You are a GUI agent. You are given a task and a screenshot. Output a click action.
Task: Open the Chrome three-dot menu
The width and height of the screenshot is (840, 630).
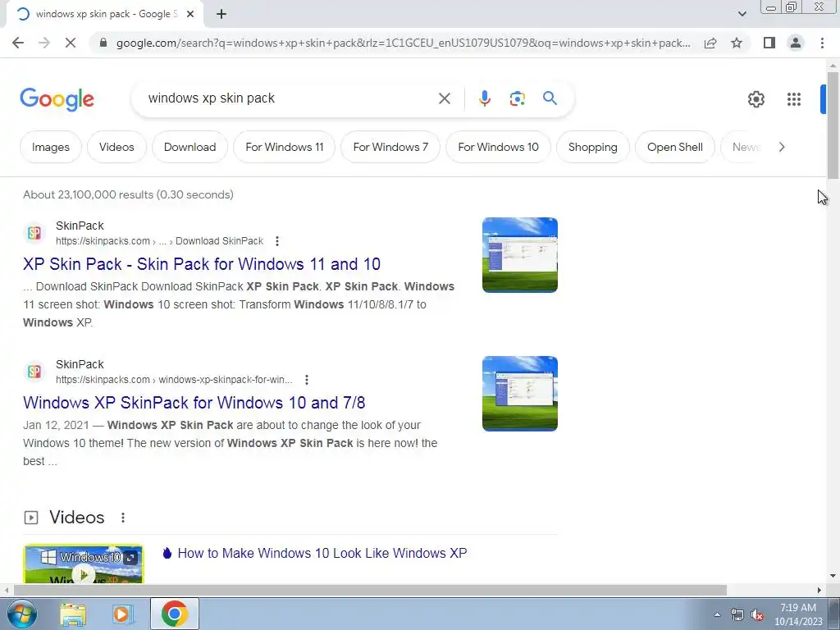(x=822, y=43)
